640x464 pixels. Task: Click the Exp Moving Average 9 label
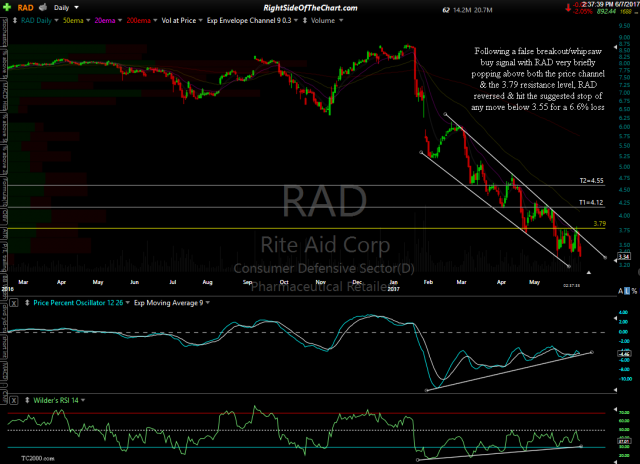tap(169, 303)
